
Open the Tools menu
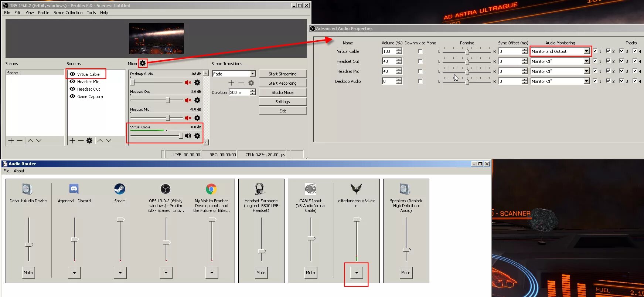pyautogui.click(x=91, y=13)
